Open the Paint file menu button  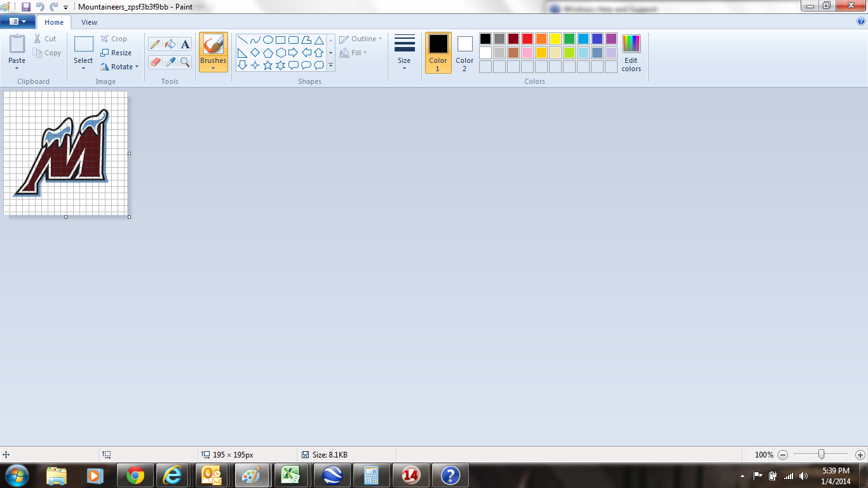tap(17, 22)
